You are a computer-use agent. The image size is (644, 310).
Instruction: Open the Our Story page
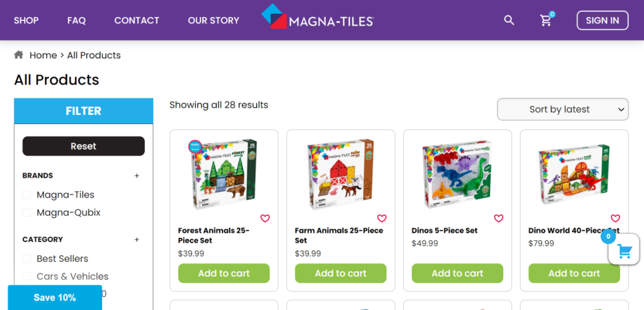click(213, 20)
